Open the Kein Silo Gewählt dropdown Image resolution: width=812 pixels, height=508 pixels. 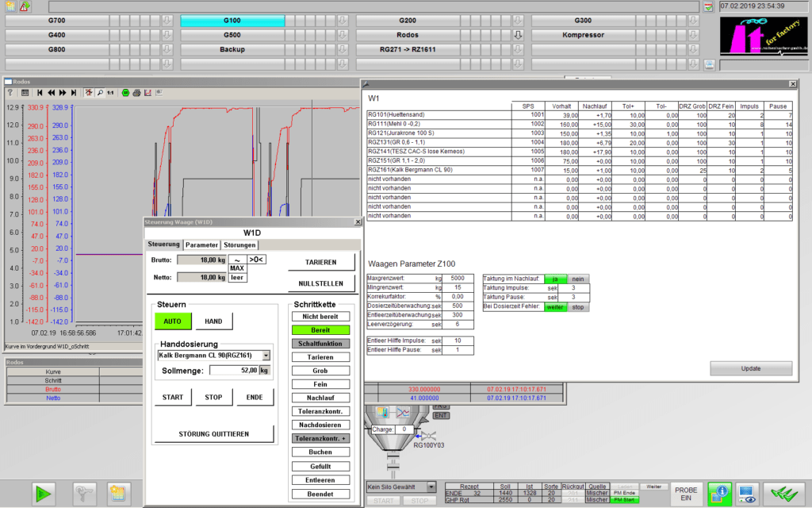coord(431,487)
